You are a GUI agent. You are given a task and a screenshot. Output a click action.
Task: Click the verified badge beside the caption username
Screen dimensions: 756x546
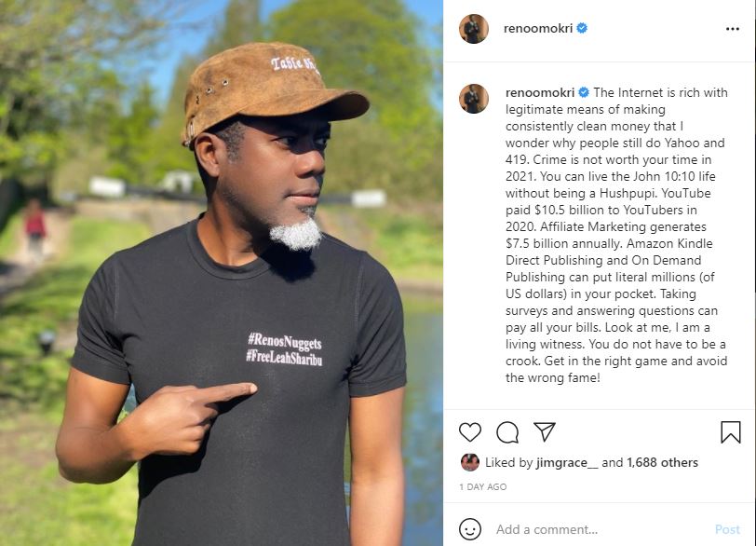[x=584, y=92]
